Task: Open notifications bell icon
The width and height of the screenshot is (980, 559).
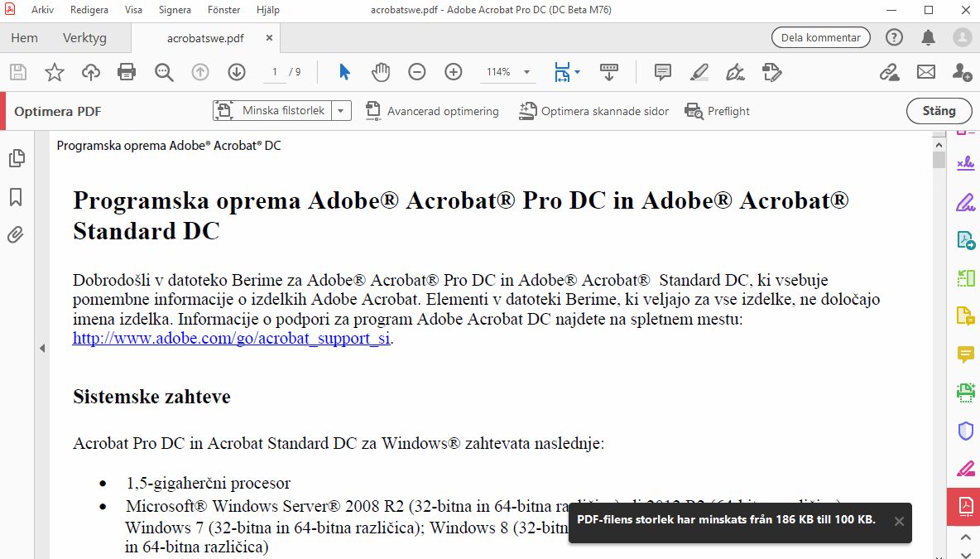Action: [929, 38]
